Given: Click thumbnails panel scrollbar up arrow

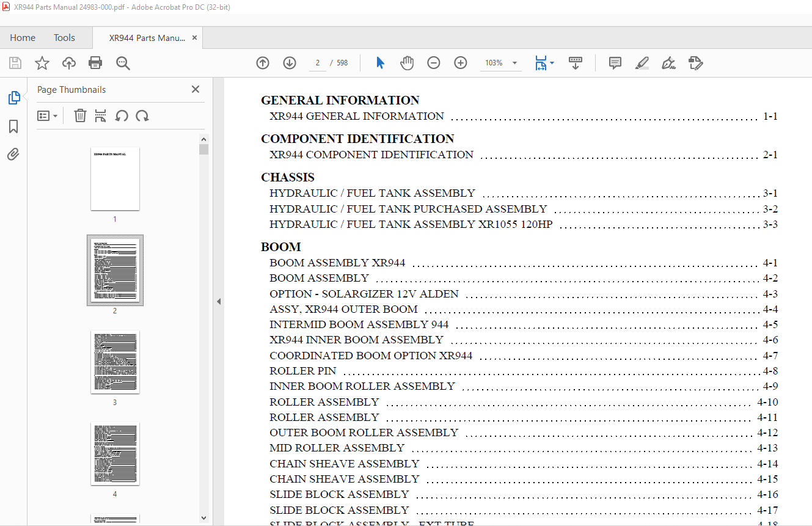Looking at the screenshot, I should [x=203, y=139].
